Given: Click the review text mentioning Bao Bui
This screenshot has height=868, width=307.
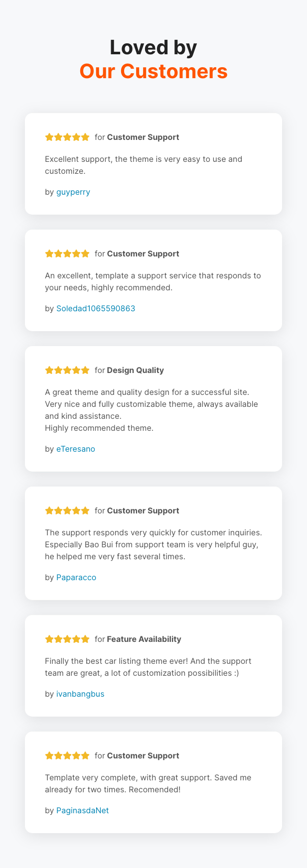Looking at the screenshot, I should coord(152,544).
